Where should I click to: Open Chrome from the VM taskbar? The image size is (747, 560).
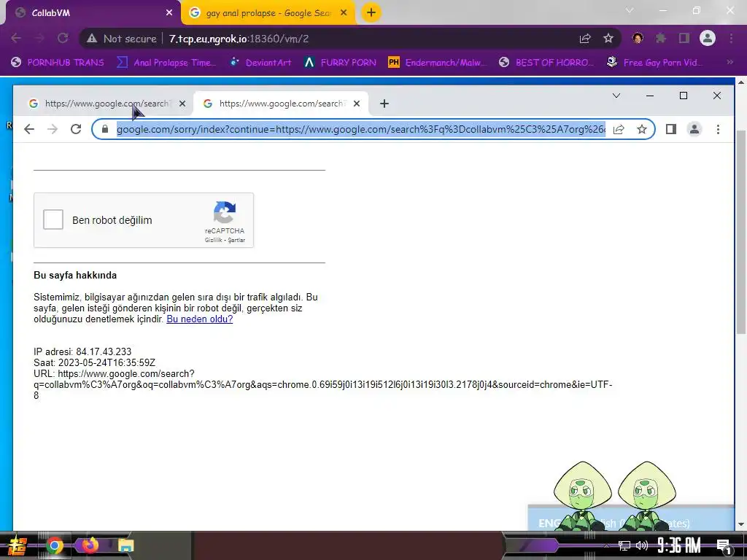[55, 545]
